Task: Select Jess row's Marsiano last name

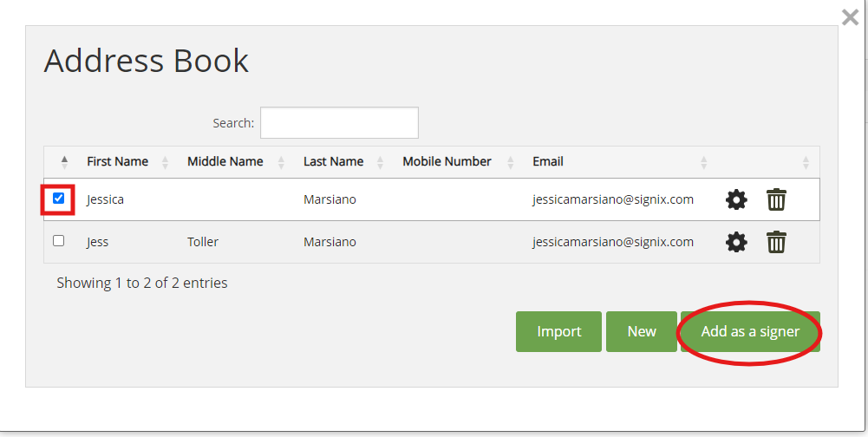Action: click(330, 242)
